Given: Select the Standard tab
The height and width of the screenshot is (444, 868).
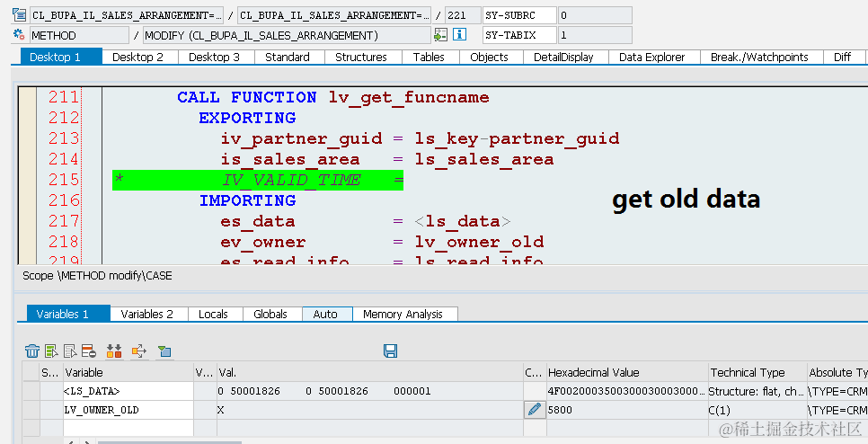Looking at the screenshot, I should [x=288, y=57].
